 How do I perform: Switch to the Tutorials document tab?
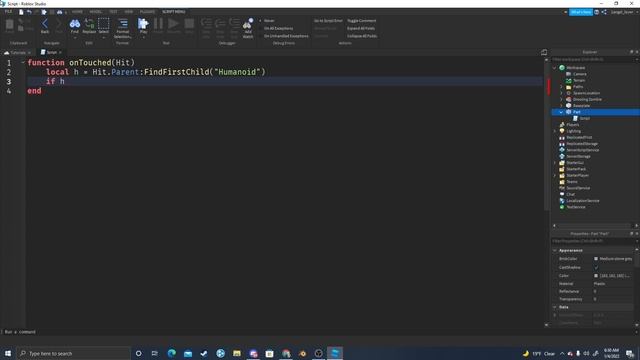coord(18,53)
